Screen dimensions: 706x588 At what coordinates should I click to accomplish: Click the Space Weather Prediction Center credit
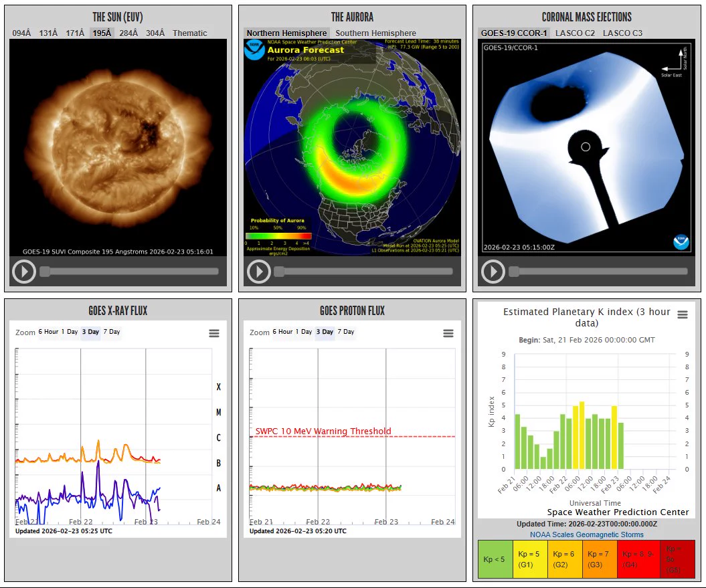(x=618, y=512)
